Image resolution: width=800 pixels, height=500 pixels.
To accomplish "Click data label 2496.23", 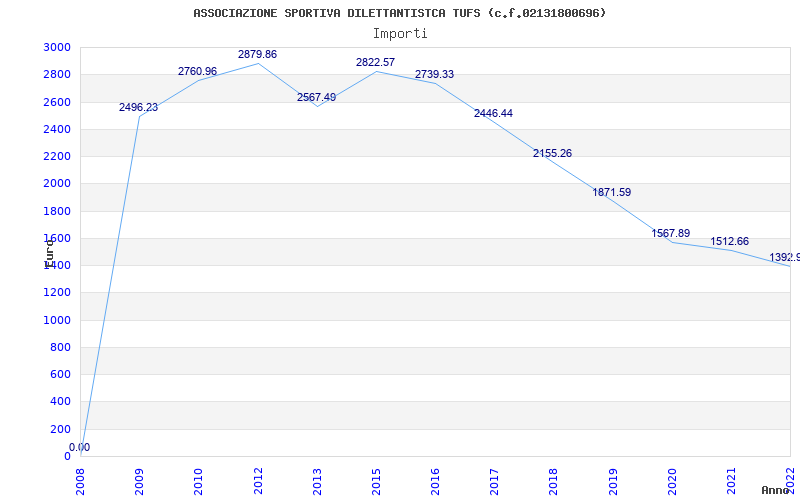I will [138, 108].
